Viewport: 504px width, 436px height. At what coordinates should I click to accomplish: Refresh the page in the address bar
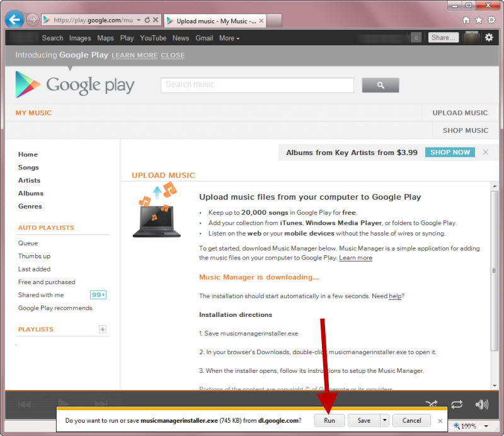point(147,20)
